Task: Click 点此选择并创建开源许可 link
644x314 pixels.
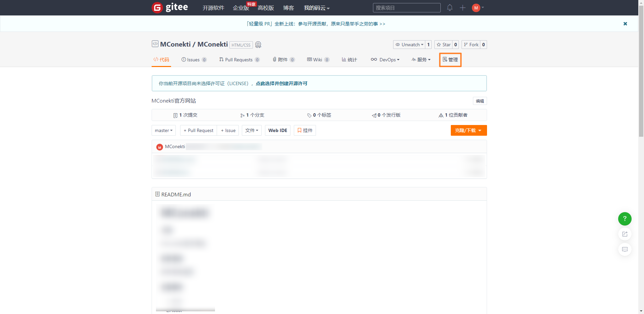Action: 281,83
